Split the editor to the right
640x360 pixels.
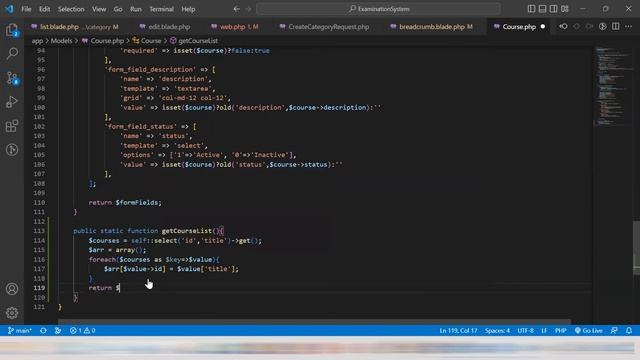coord(616,27)
